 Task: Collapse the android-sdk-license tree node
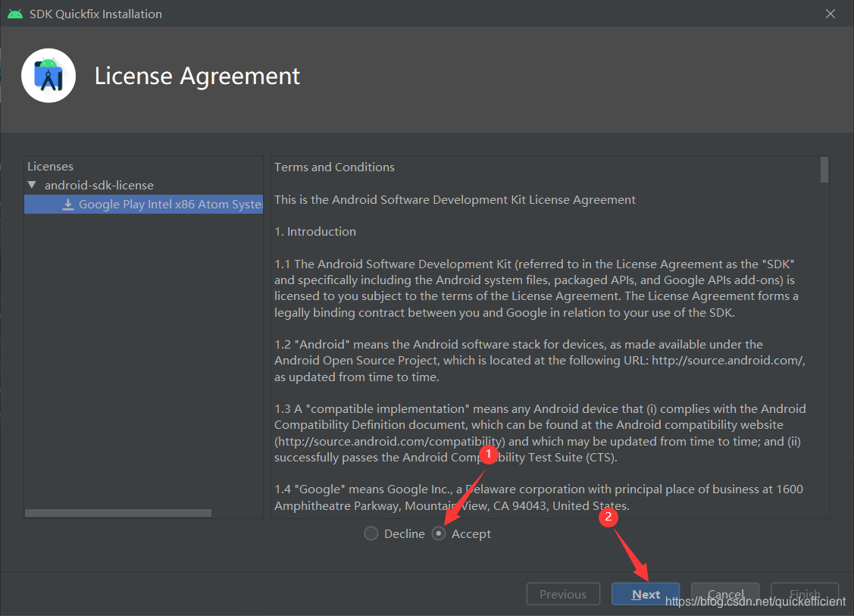pyautogui.click(x=32, y=185)
